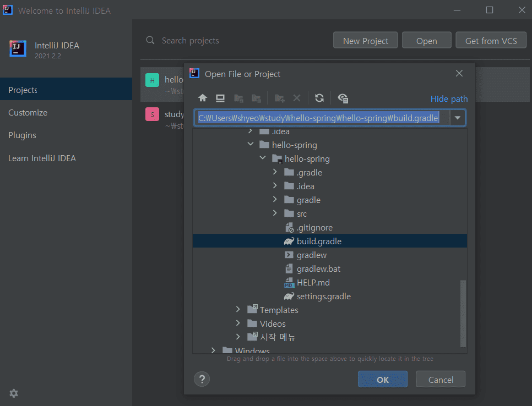Toggle Show Hidden Files and Directories icon
This screenshot has height=406, width=532.
click(343, 98)
